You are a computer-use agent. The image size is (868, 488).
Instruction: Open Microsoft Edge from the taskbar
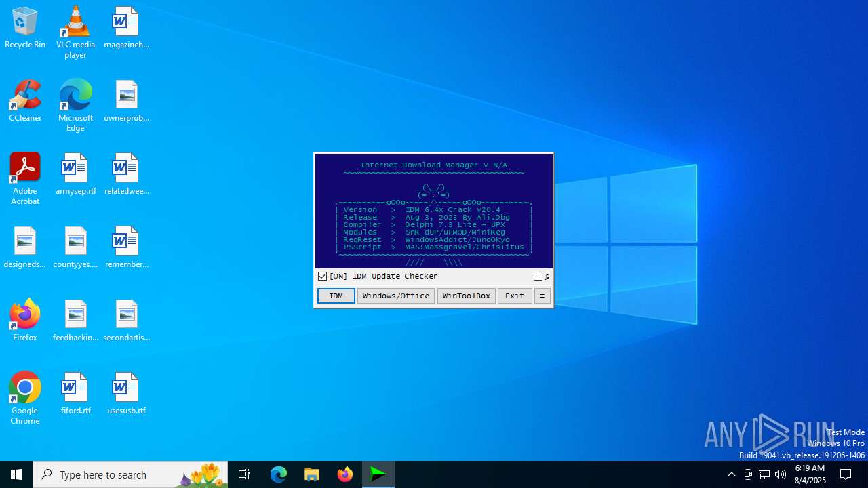[279, 474]
